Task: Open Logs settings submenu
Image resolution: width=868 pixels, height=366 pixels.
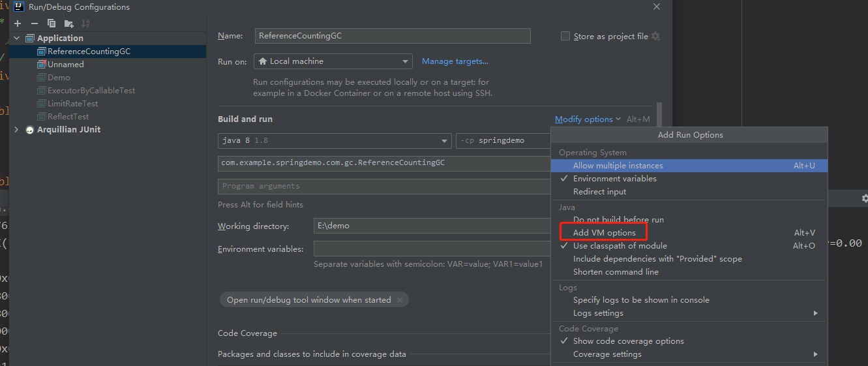Action: click(689, 313)
